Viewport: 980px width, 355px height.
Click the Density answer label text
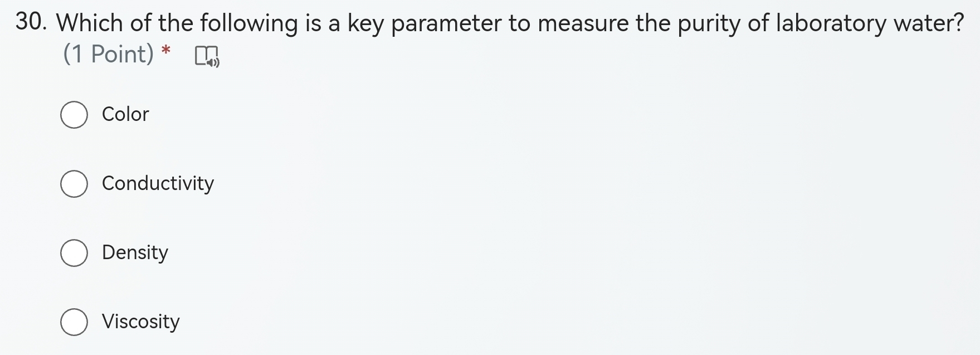(135, 252)
